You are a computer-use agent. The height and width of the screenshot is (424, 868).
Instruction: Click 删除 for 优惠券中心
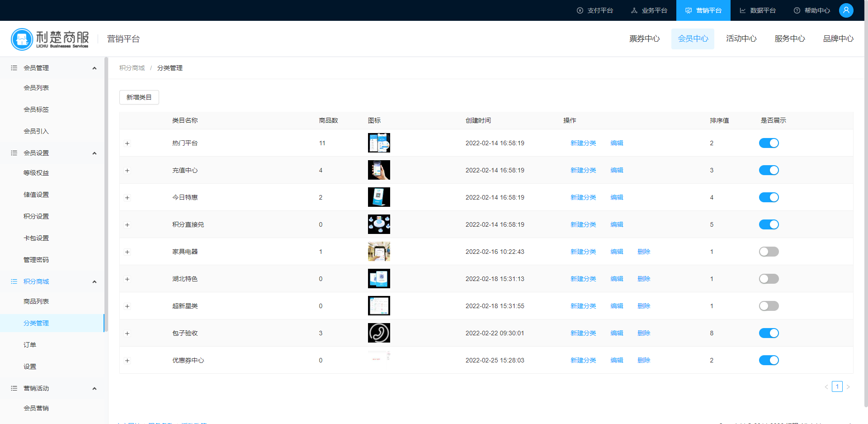tap(644, 360)
